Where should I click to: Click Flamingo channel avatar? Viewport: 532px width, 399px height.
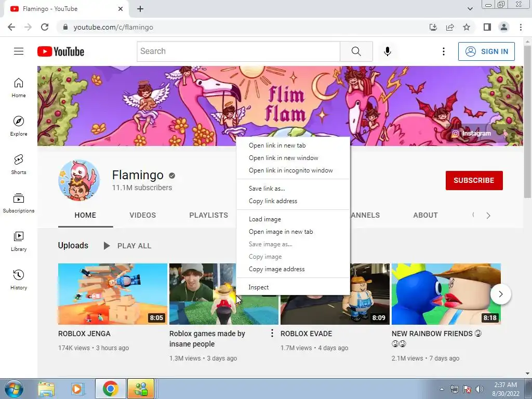pyautogui.click(x=79, y=180)
